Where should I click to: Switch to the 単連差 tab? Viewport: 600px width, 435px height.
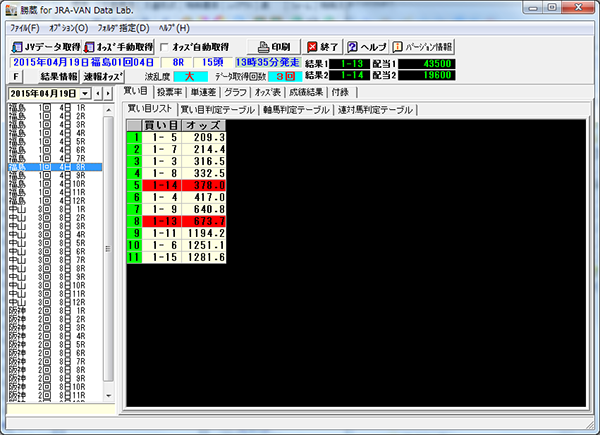pyautogui.click(x=203, y=92)
